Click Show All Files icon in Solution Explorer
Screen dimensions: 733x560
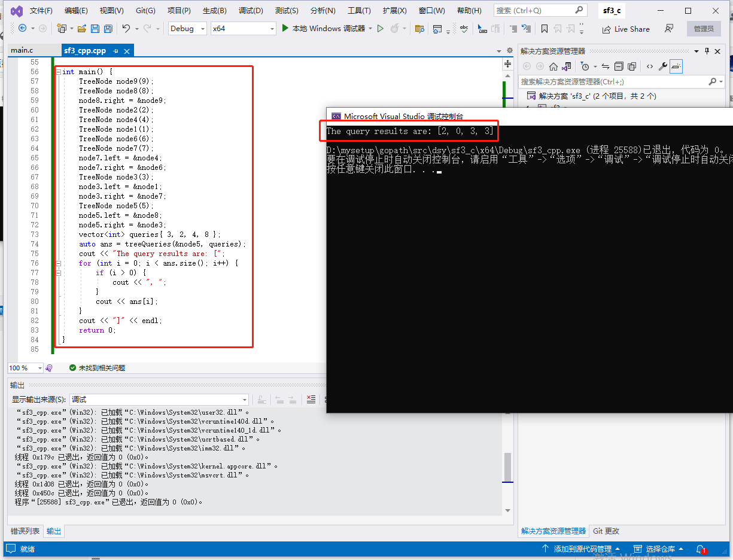pyautogui.click(x=632, y=66)
